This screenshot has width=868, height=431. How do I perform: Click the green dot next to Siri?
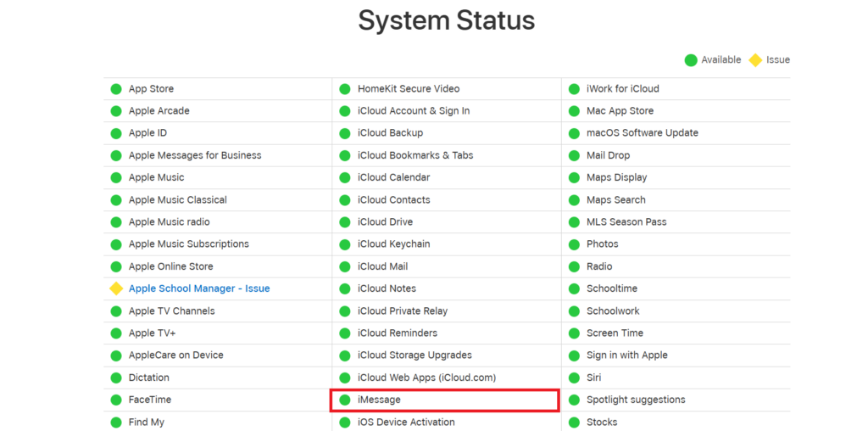[574, 378]
